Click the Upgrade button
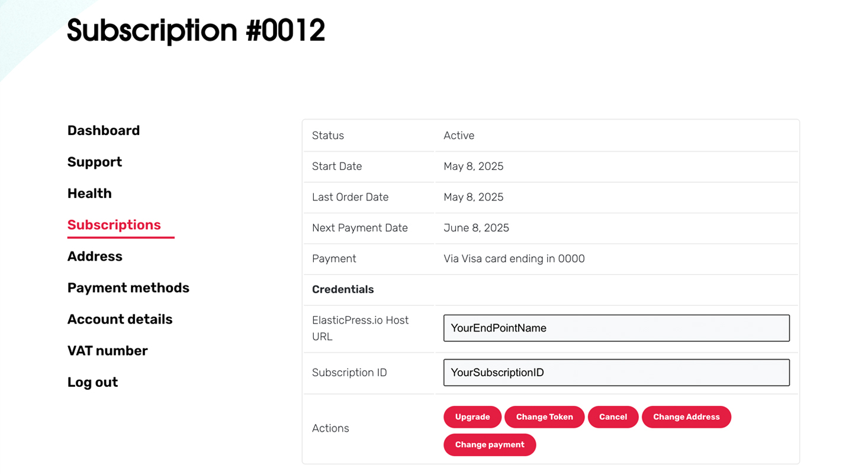The width and height of the screenshot is (868, 474). click(x=472, y=417)
